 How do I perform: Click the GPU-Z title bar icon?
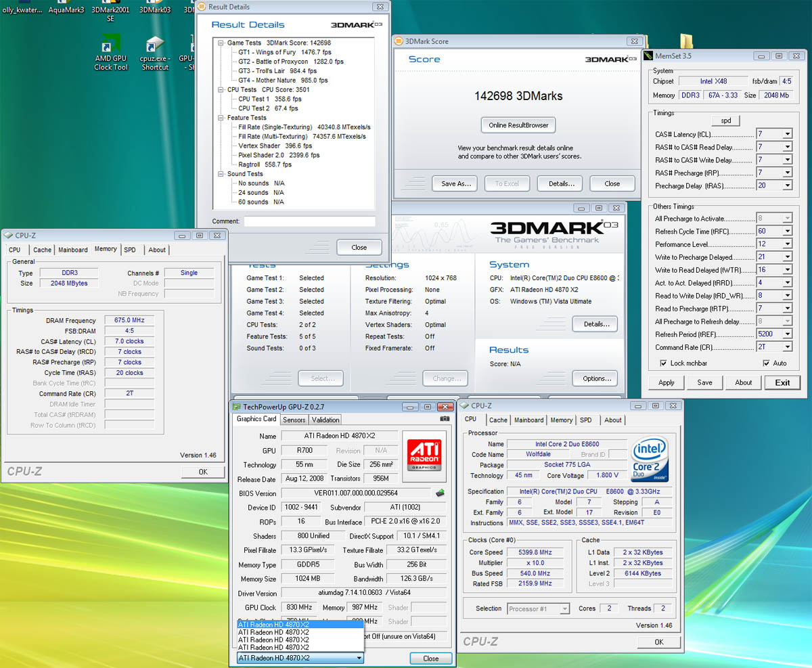tap(236, 407)
